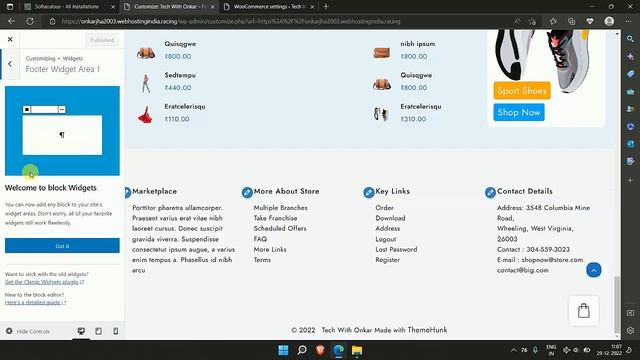The image size is (640, 360).
Task: Open Multiple Branches footer link
Action: (x=280, y=208)
